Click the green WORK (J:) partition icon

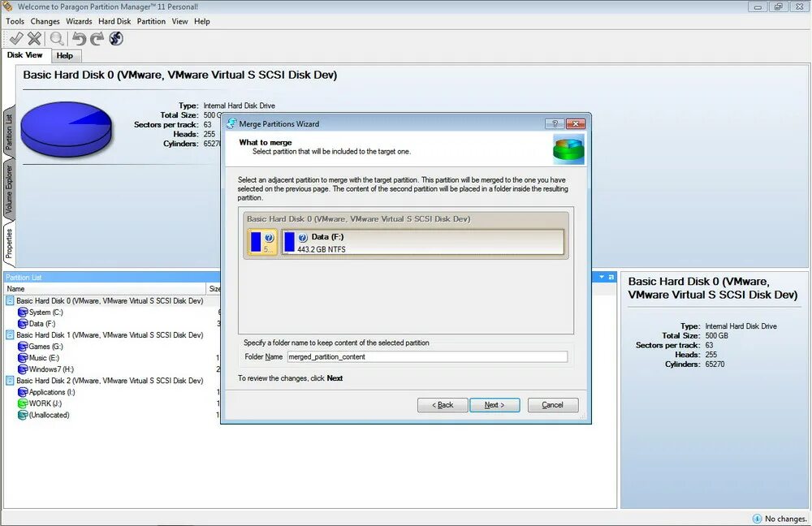pos(22,403)
